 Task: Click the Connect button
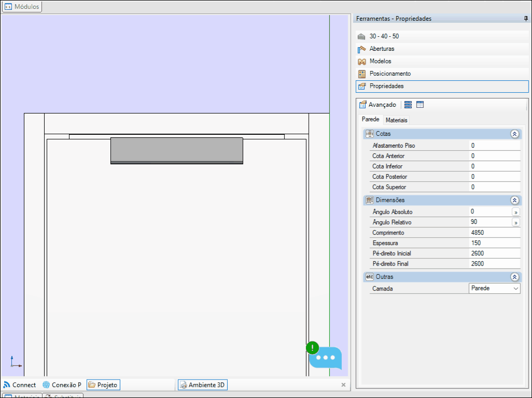pos(20,385)
